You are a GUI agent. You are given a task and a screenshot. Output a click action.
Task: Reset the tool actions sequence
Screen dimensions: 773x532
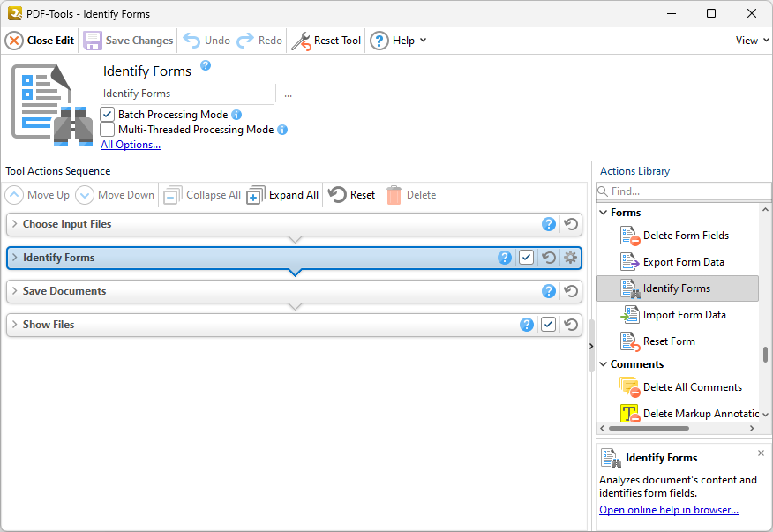pyautogui.click(x=352, y=195)
